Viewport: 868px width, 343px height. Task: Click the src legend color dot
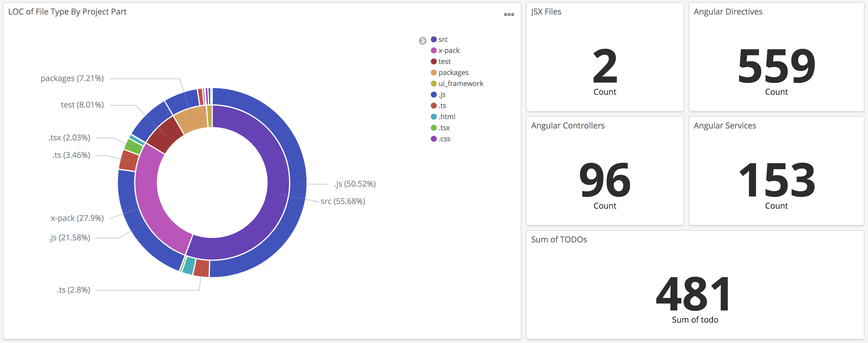pos(434,40)
